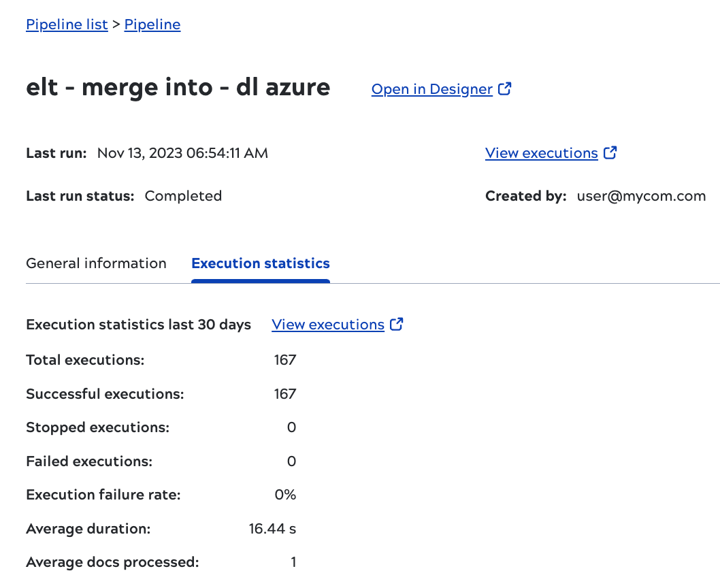
Task: Click the 'Average docs processed:' label
Action: coord(112,562)
